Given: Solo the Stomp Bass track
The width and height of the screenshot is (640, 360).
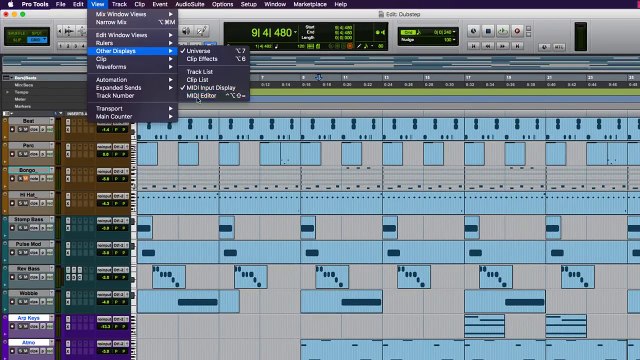Looking at the screenshot, I should point(20,228).
